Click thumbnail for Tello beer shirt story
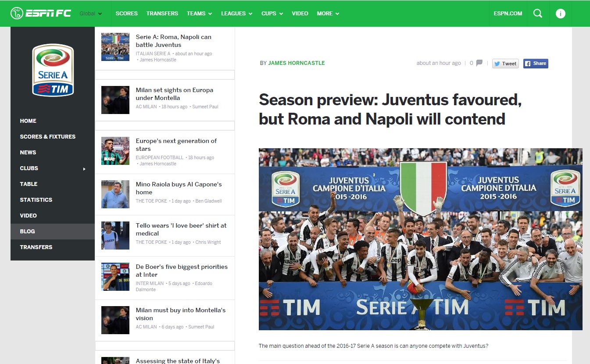This screenshot has height=364, width=590. point(115,236)
